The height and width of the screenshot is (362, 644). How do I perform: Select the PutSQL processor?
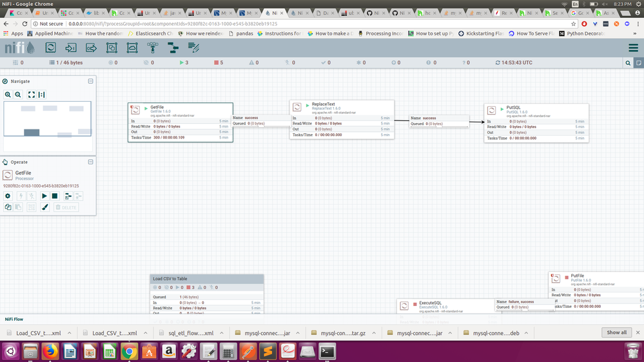coord(536,123)
